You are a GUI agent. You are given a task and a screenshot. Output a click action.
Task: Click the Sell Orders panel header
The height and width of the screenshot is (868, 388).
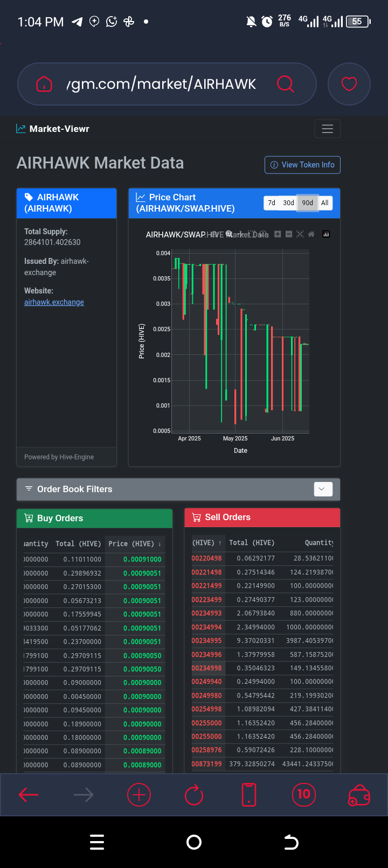coord(262,517)
